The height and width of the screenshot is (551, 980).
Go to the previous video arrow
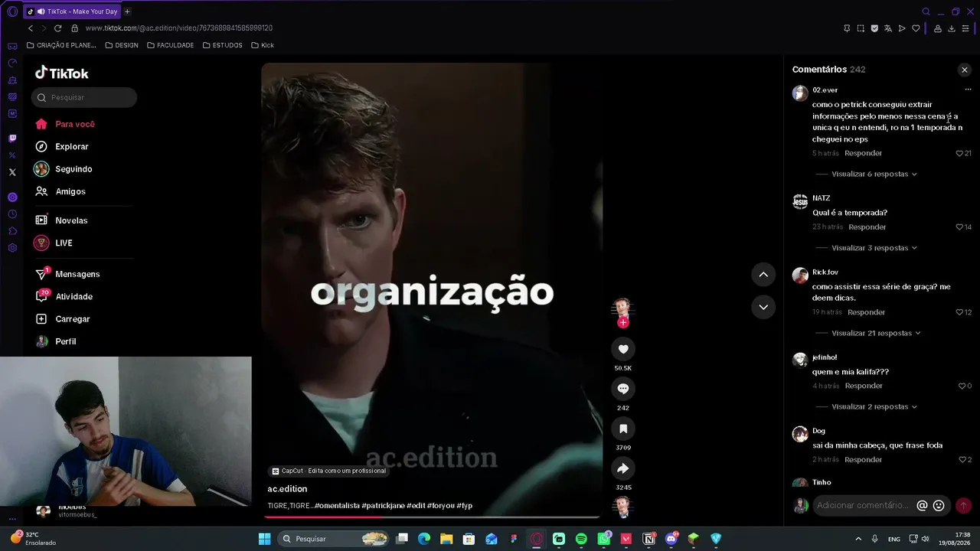[x=763, y=274]
